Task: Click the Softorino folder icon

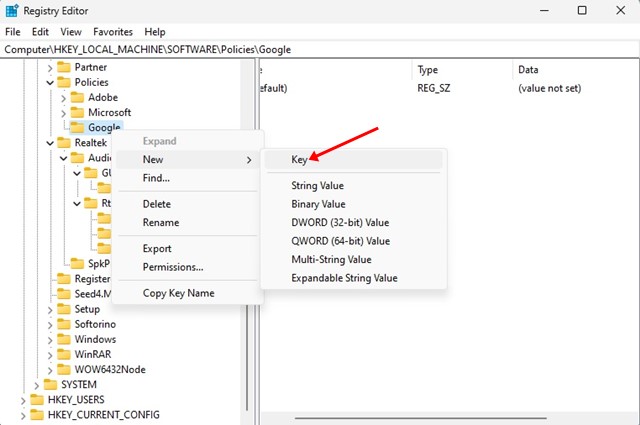Action: pyautogui.click(x=64, y=324)
